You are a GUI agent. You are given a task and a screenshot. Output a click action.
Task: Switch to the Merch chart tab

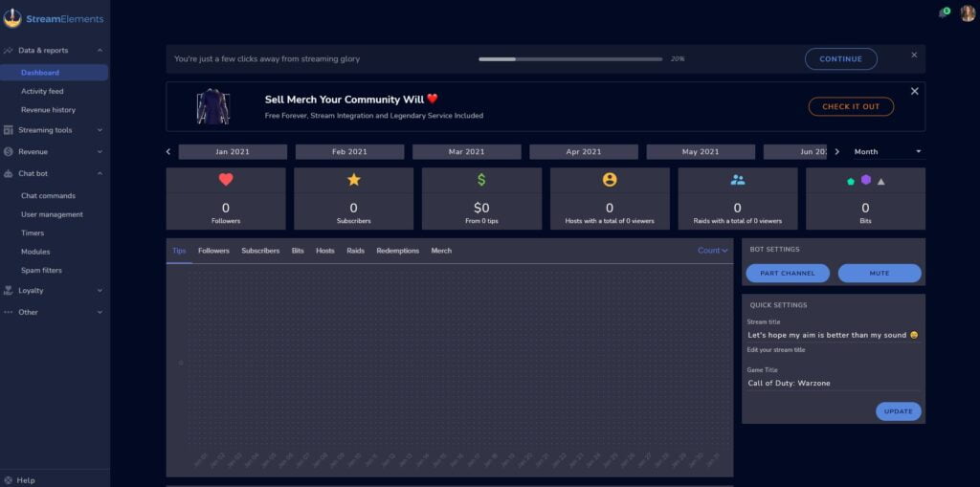coord(441,251)
